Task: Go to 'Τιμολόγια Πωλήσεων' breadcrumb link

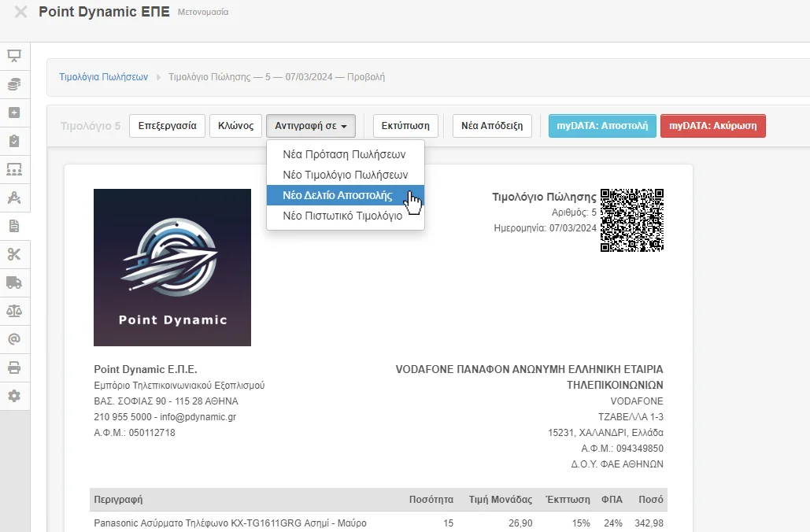Action: (104, 77)
